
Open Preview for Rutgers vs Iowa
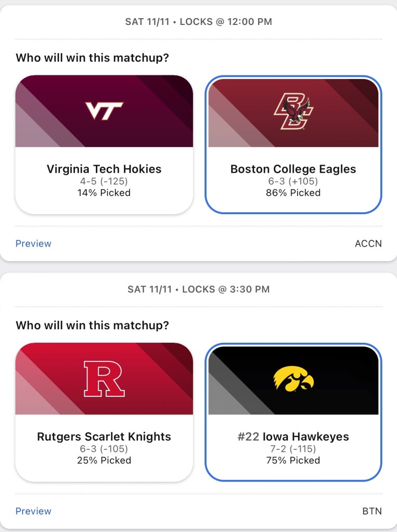tap(33, 511)
